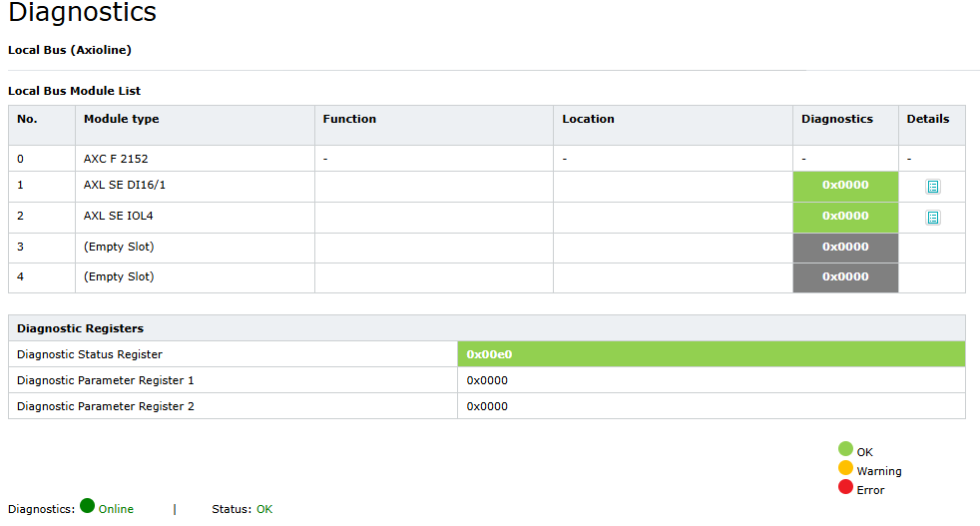
Task: Click the red Error legend dot
Action: 845,487
